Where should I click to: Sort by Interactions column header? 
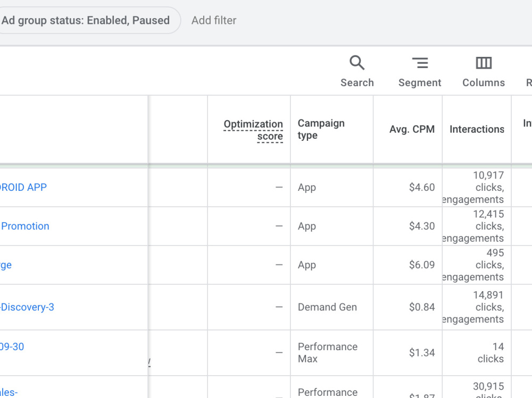477,129
